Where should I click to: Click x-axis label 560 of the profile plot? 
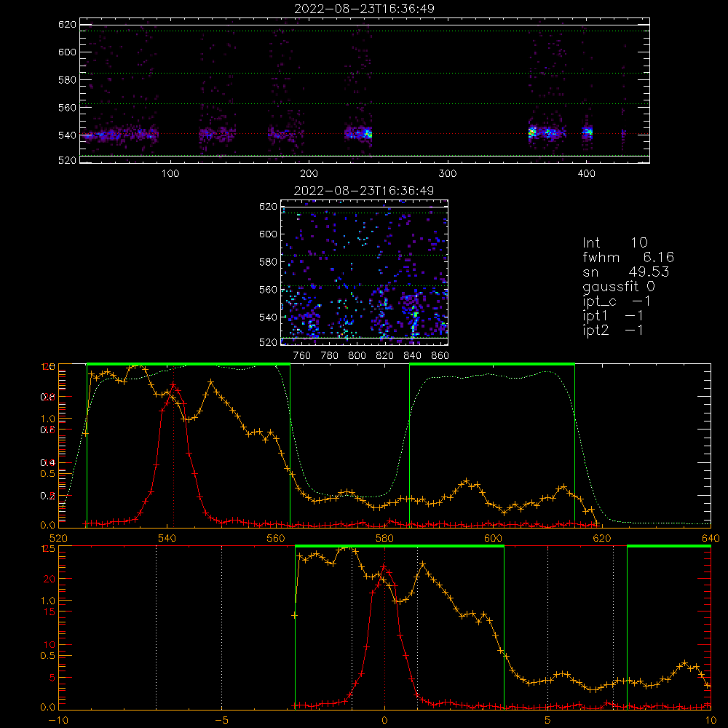tap(276, 539)
